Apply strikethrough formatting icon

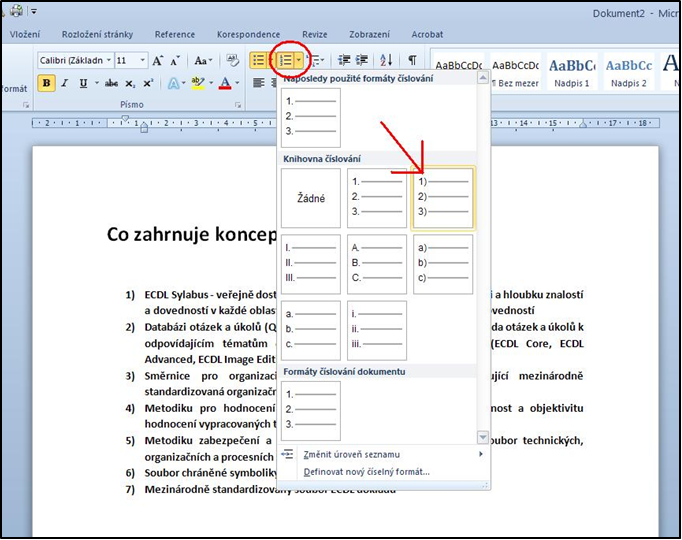click(x=112, y=83)
